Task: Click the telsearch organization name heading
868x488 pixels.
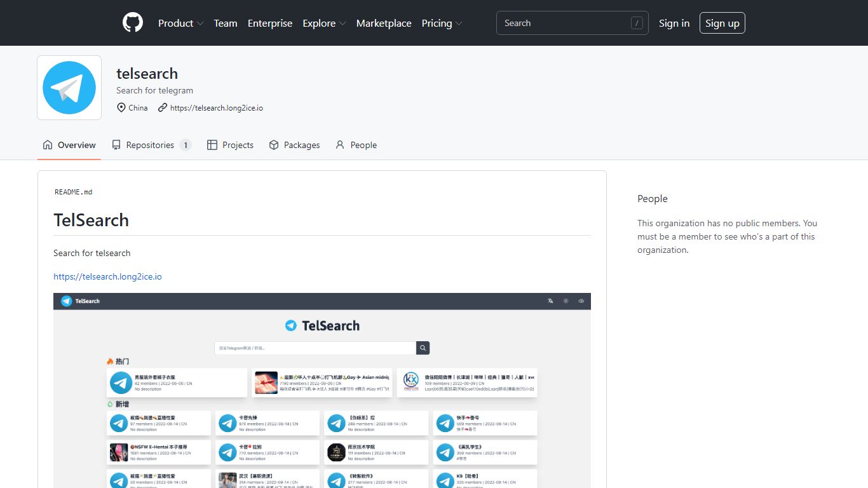Action: click(x=147, y=74)
